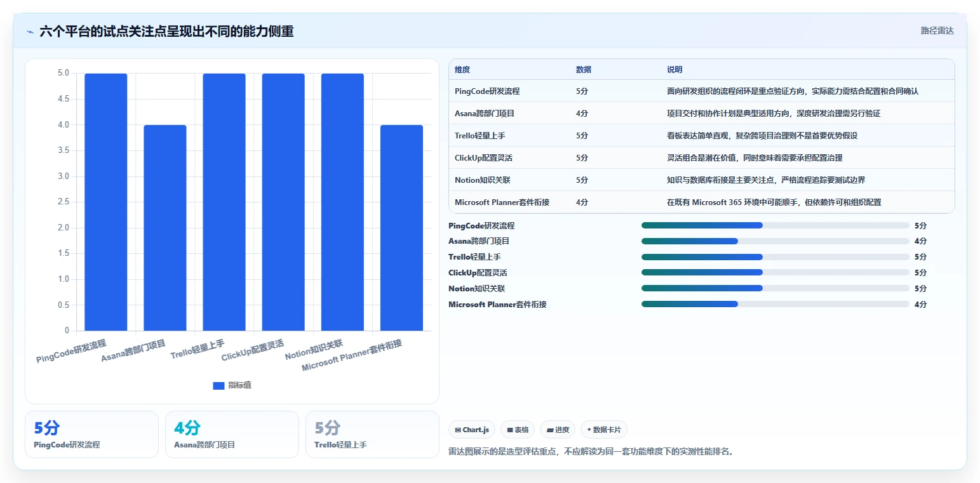This screenshot has width=980, height=483.
Task: Click the PingCode研发流程 bar in the chart
Action: [106, 202]
